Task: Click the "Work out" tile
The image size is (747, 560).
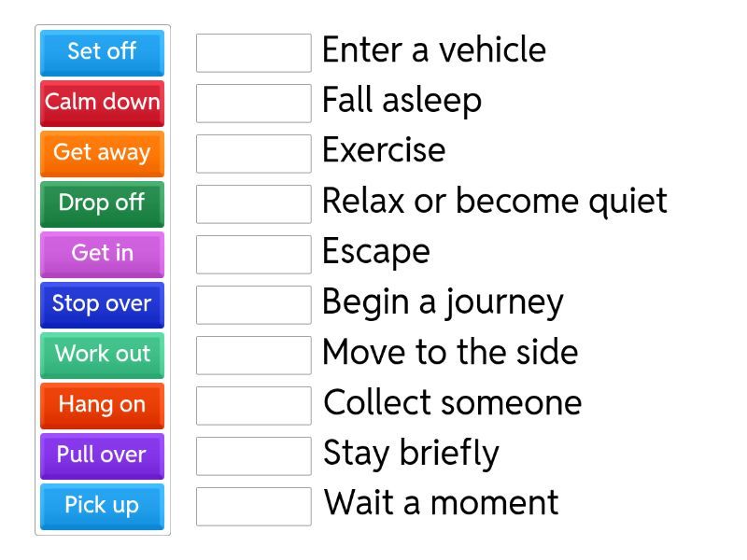Action: [x=102, y=355]
